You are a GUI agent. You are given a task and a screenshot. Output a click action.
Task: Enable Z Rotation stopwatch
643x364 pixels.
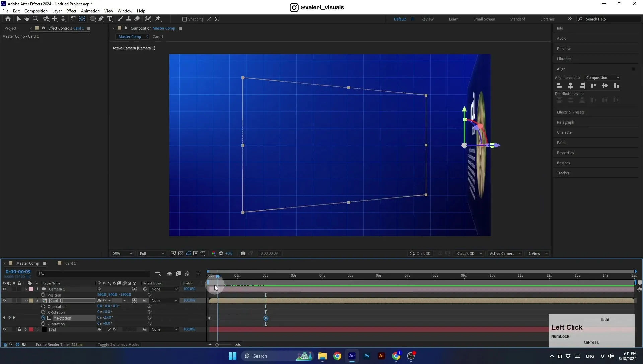click(x=43, y=324)
